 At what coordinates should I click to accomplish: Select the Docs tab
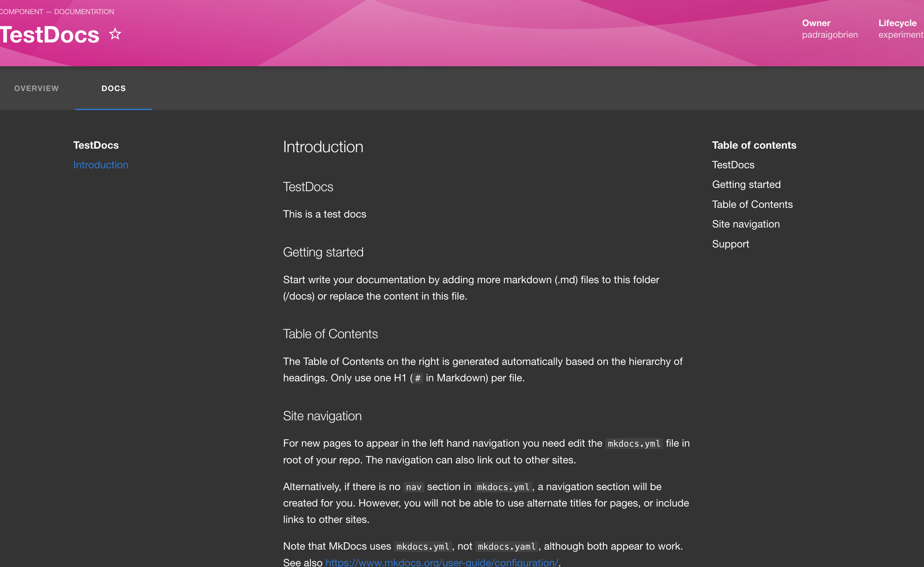pos(113,88)
